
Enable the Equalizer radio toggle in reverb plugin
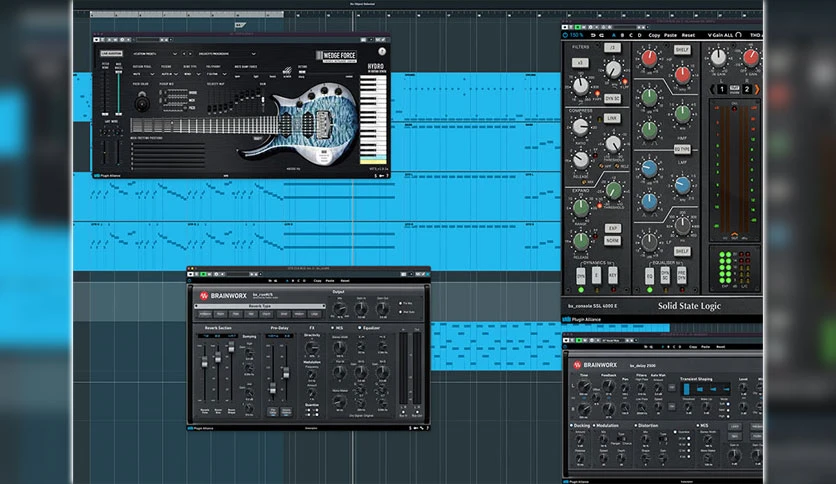click(x=360, y=328)
